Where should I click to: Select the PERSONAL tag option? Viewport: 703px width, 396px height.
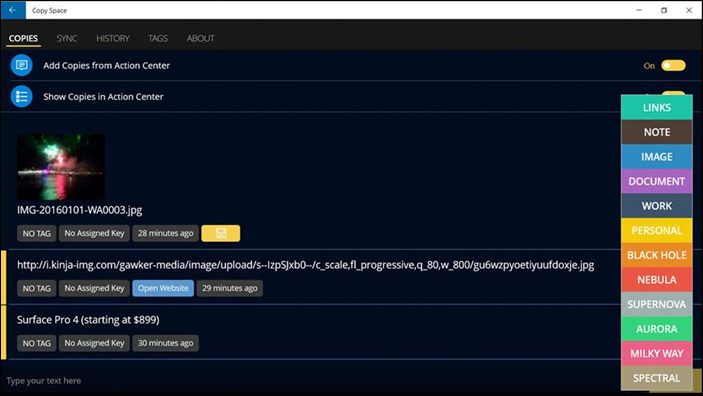click(657, 231)
